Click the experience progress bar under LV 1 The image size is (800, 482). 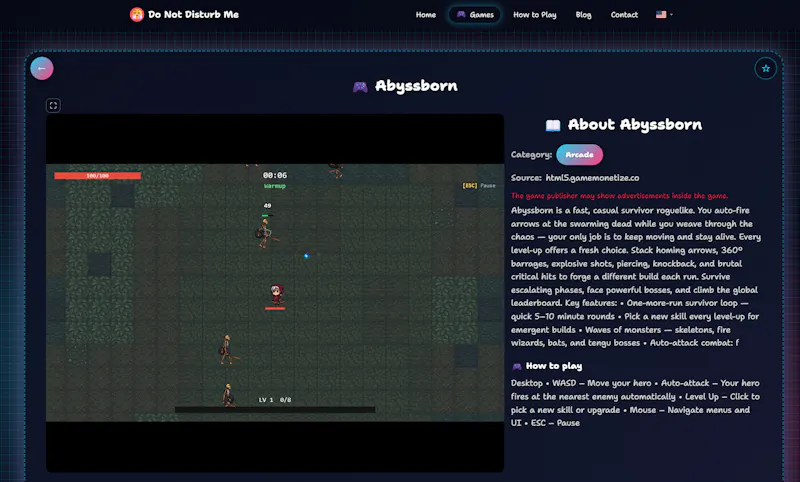(274, 409)
